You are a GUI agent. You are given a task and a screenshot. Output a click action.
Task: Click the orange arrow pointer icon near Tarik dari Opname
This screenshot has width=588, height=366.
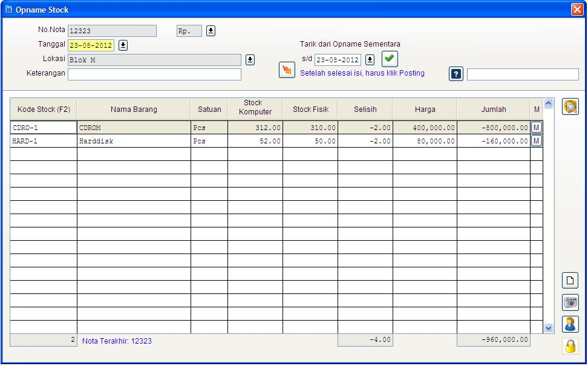point(286,70)
